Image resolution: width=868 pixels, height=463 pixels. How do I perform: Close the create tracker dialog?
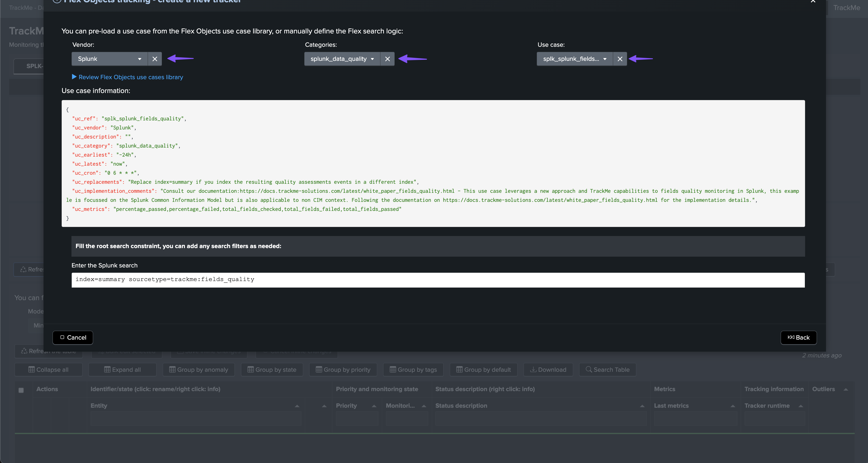(x=813, y=1)
